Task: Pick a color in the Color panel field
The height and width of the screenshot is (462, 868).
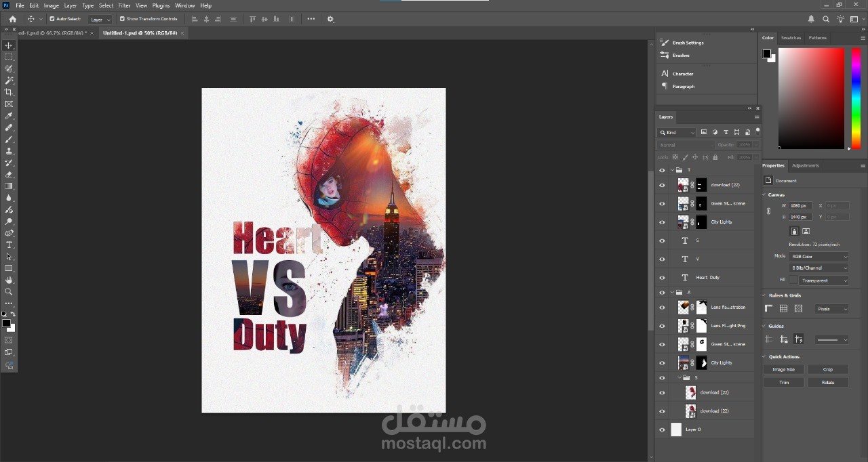Action: pos(811,98)
